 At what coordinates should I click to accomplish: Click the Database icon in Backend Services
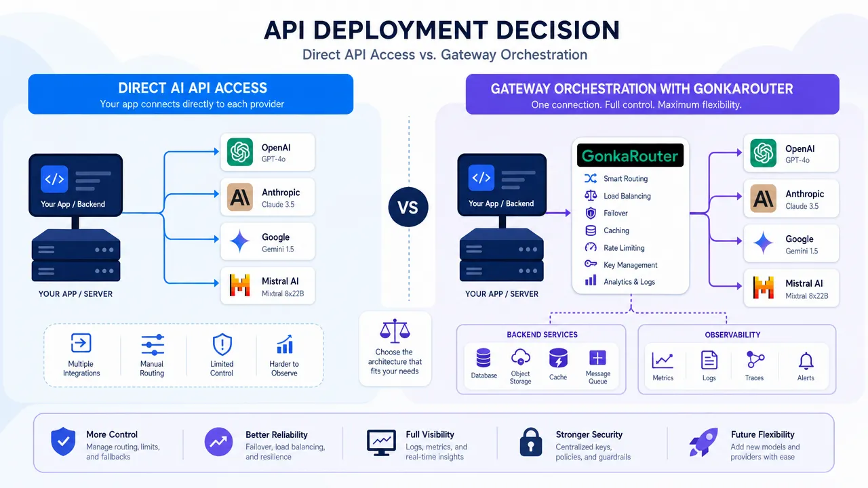point(484,358)
